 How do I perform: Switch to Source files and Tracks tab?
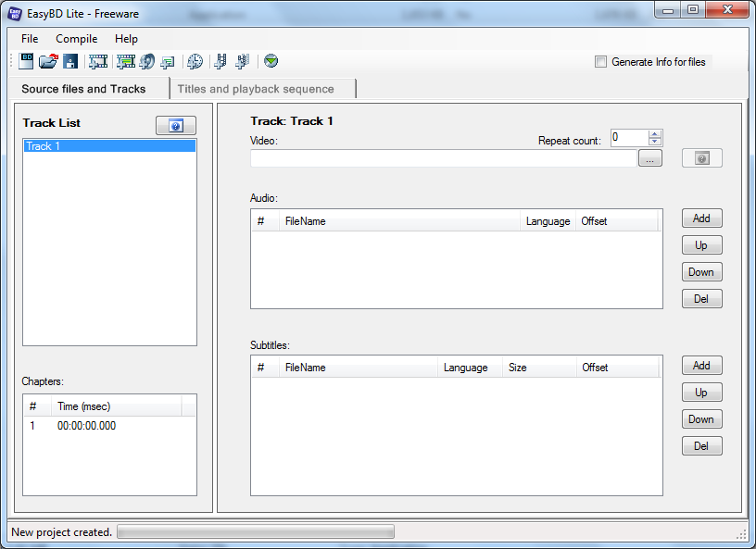tap(89, 89)
